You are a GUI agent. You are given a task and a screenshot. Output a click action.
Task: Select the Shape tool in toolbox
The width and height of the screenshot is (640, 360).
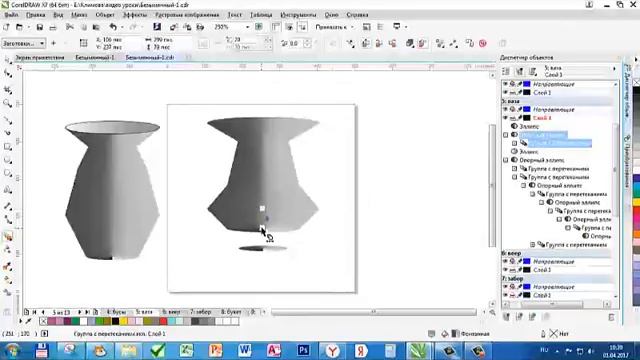[7, 74]
